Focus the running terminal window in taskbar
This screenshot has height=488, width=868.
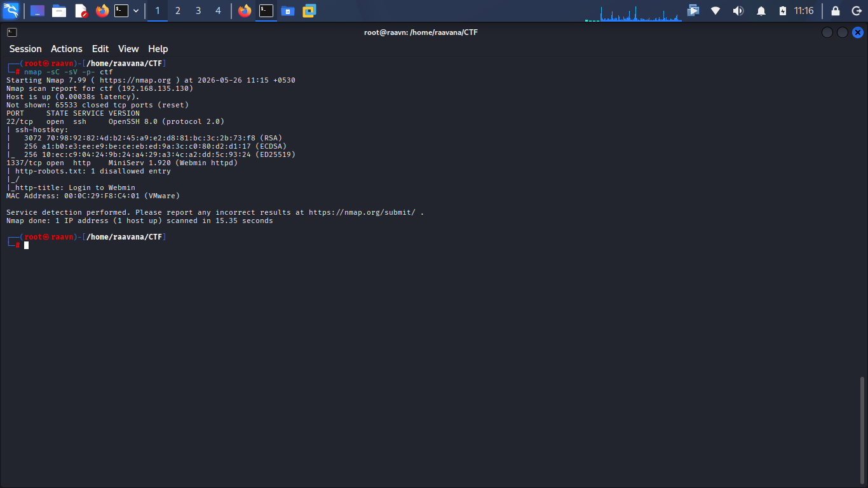pos(266,11)
